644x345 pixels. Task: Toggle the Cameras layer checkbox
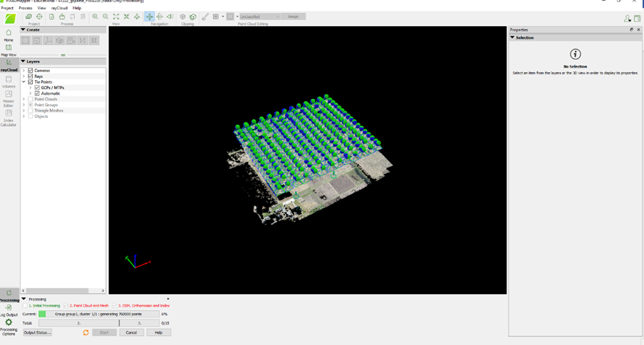coord(31,71)
